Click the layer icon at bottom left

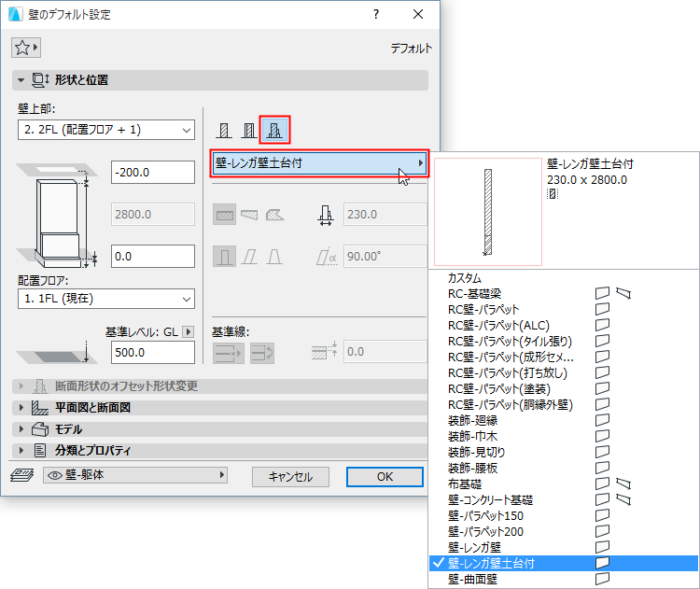[21, 475]
